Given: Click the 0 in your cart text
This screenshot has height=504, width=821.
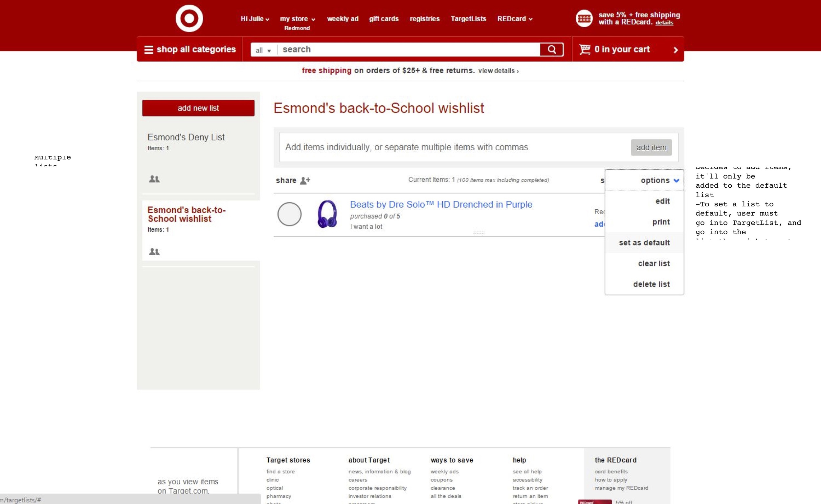Looking at the screenshot, I should pos(622,49).
